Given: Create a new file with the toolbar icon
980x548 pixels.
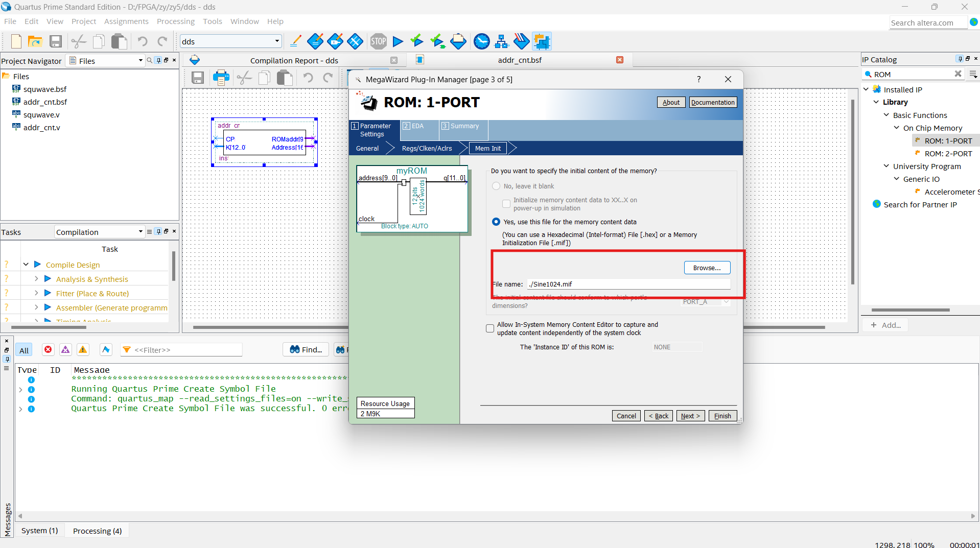Looking at the screenshot, I should [16, 41].
